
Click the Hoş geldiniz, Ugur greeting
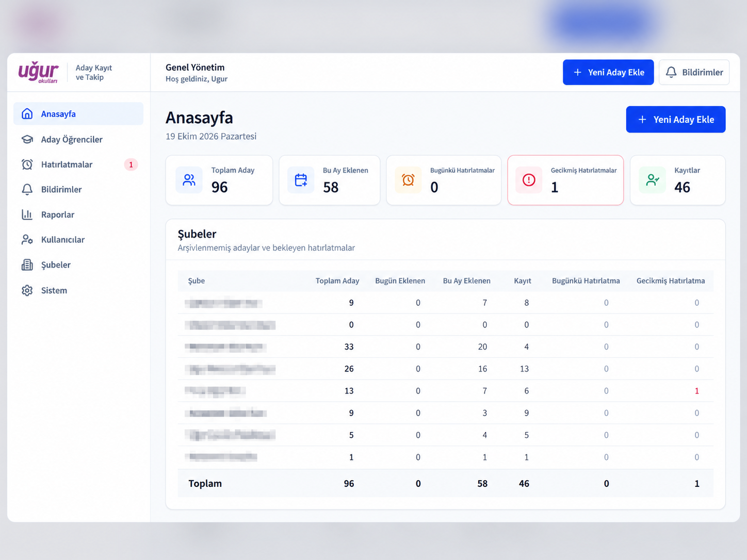(197, 79)
